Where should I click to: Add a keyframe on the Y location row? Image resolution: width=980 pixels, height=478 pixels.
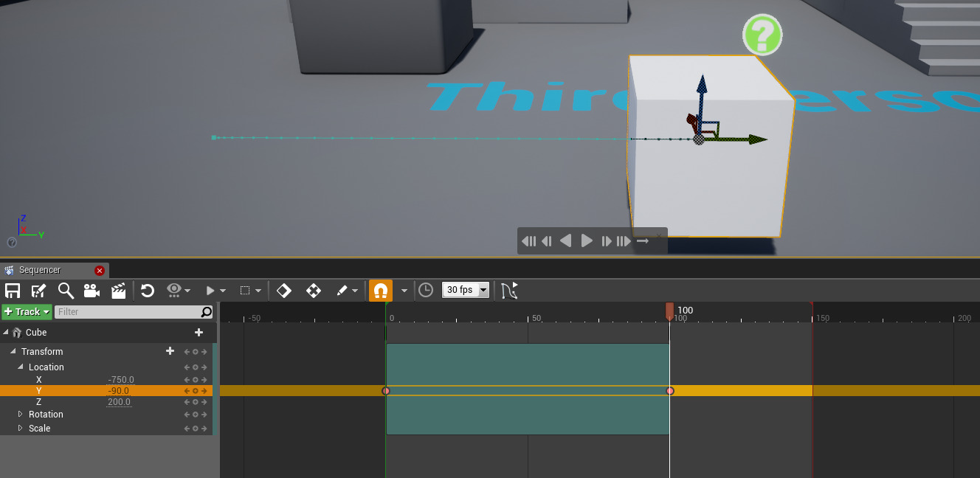195,390
